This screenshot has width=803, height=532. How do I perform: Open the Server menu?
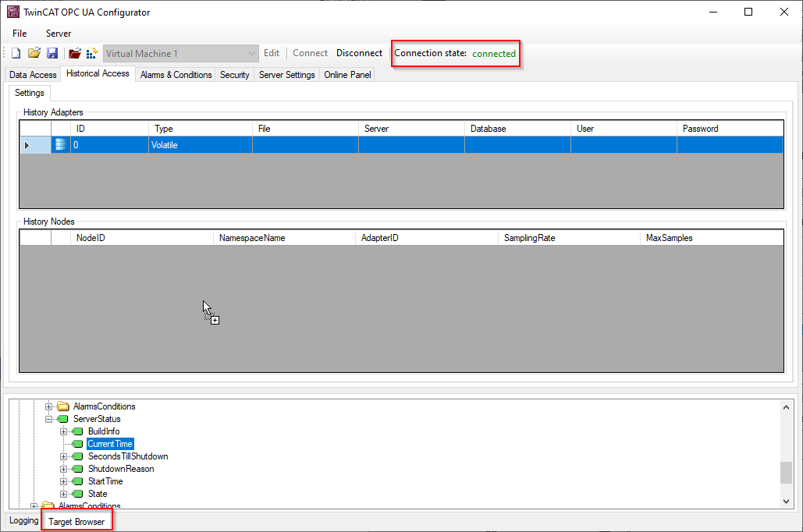(59, 34)
